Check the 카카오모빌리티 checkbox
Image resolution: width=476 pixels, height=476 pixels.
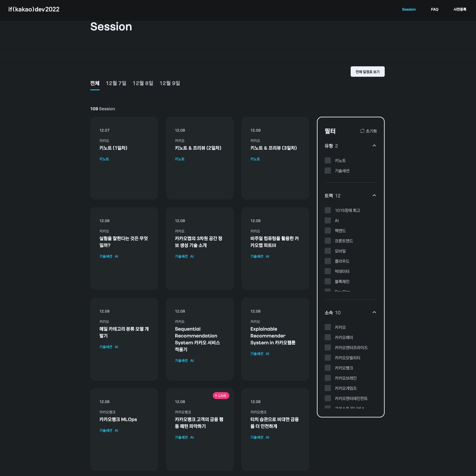pyautogui.click(x=328, y=358)
